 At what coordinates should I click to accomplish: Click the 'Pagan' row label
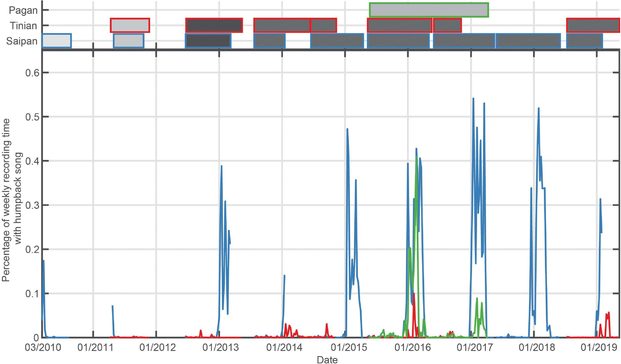point(23,10)
